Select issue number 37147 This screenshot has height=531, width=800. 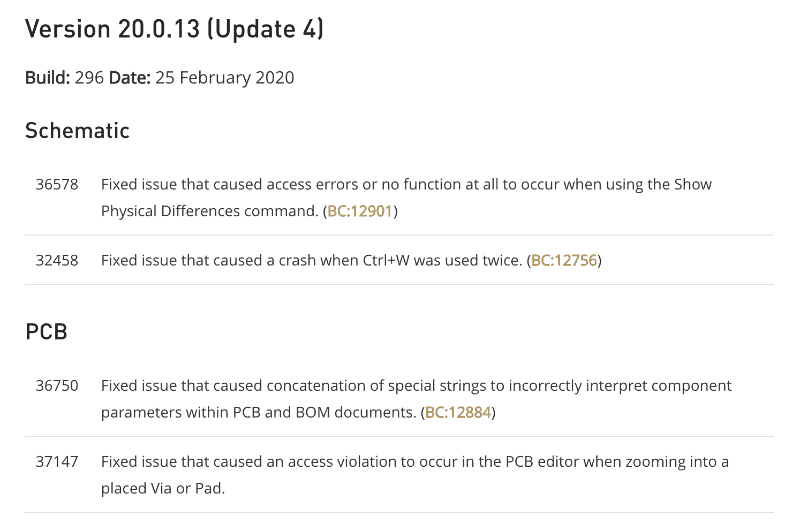[x=57, y=462]
